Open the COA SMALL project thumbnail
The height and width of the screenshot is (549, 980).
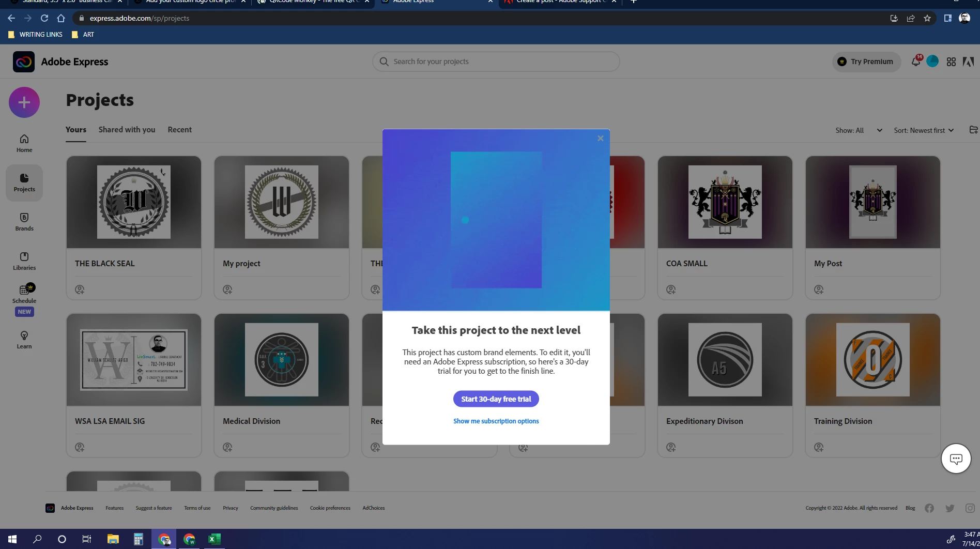pyautogui.click(x=725, y=202)
